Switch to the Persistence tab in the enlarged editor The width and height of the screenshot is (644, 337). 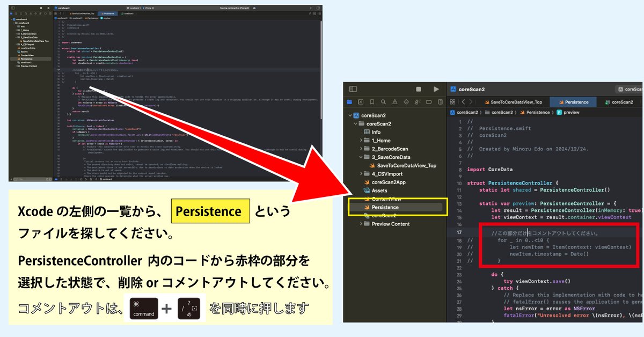click(573, 102)
